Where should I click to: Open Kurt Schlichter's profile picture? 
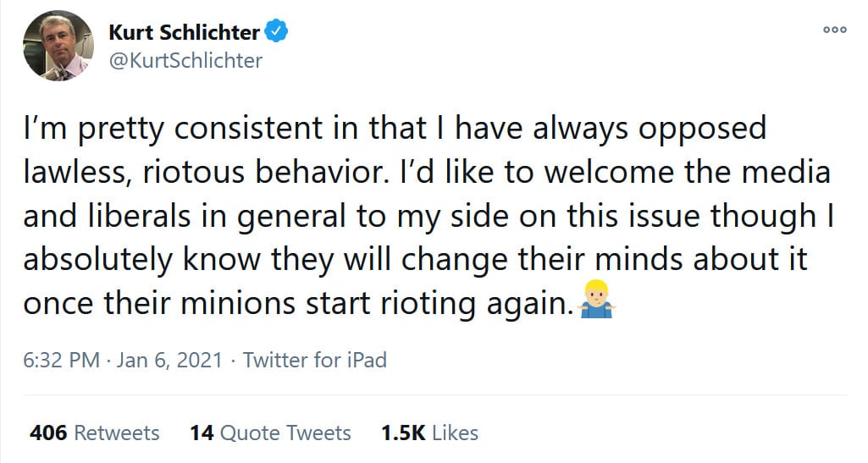click(58, 47)
